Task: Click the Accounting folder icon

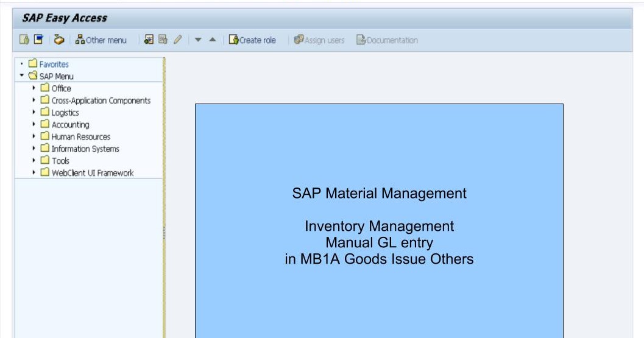Action: click(44, 124)
